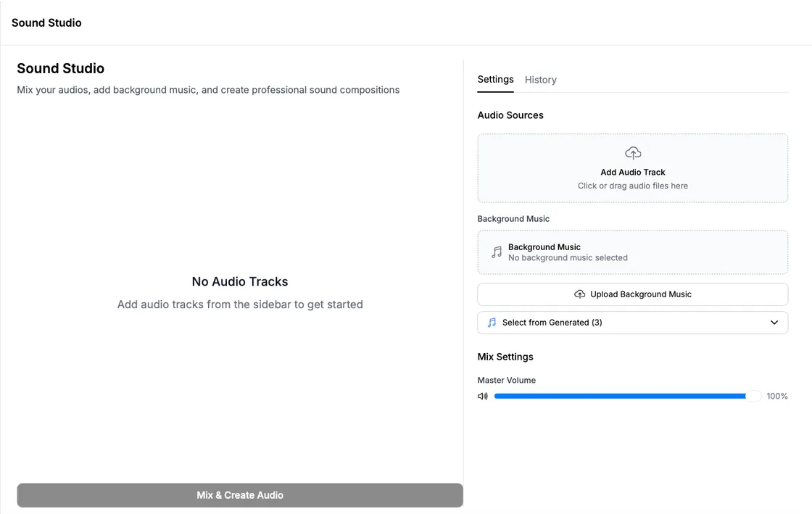Screen dimensions: 812x514
Task: Click the 'No background music selected' text
Action: pyautogui.click(x=568, y=258)
